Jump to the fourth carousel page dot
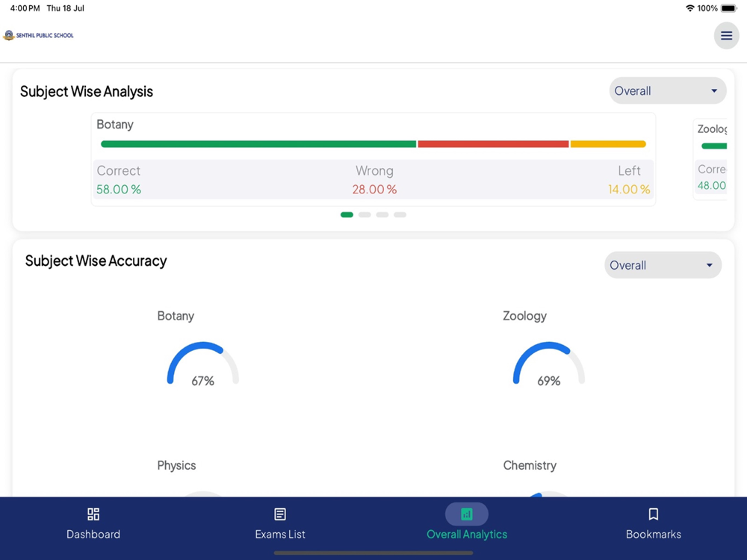Viewport: 747px width, 560px height. pos(400,215)
